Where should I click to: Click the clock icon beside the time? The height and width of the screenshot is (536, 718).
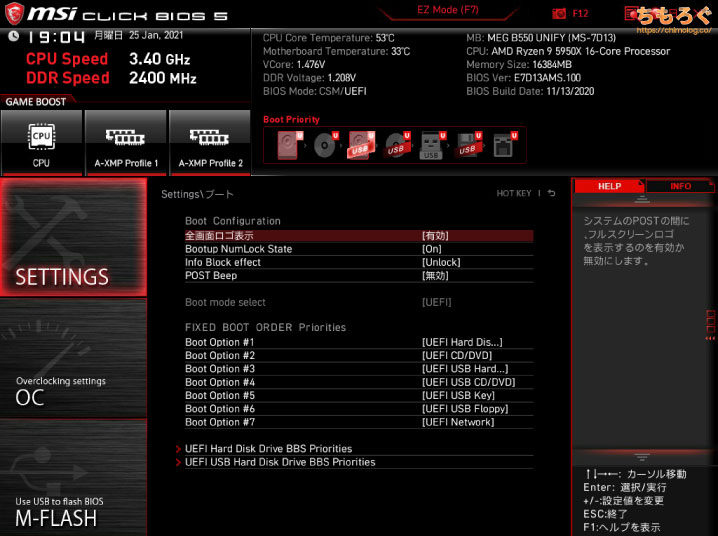coord(14,36)
